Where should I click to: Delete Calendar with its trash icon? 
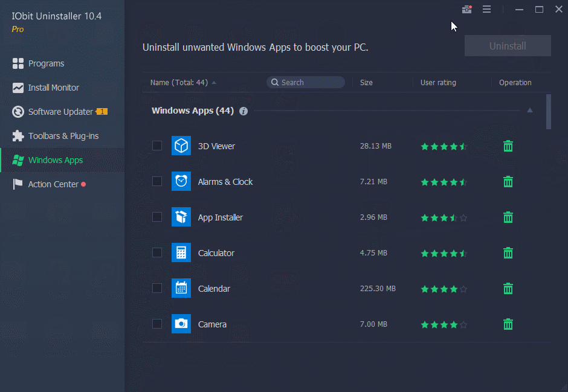pos(508,289)
